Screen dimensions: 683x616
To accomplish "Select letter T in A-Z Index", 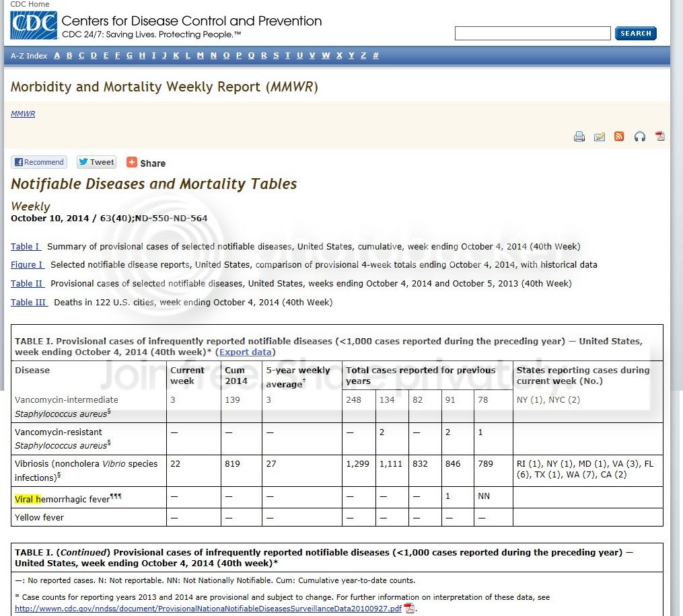I will (287, 55).
